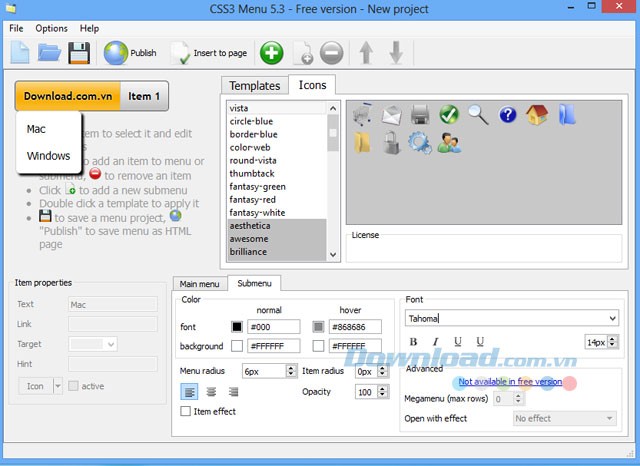Click the Download.com.vn menu item

[68, 96]
